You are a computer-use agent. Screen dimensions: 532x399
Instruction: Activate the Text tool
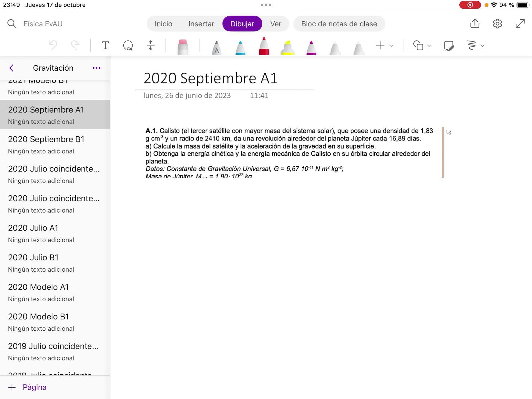(x=105, y=45)
